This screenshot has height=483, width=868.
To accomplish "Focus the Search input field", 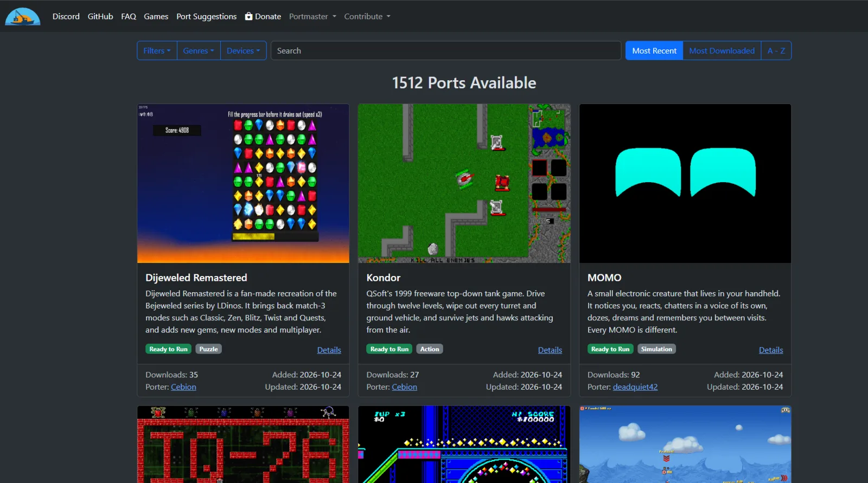I will pyautogui.click(x=446, y=50).
